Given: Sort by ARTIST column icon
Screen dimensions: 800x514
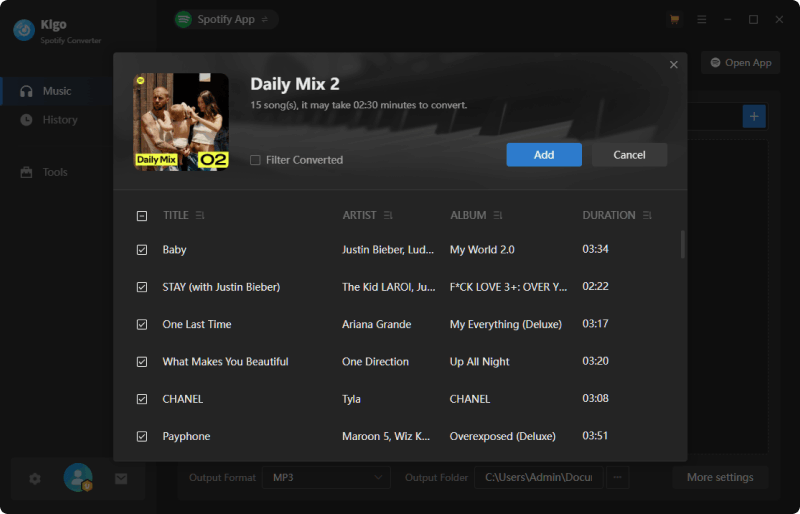Looking at the screenshot, I should (x=388, y=215).
